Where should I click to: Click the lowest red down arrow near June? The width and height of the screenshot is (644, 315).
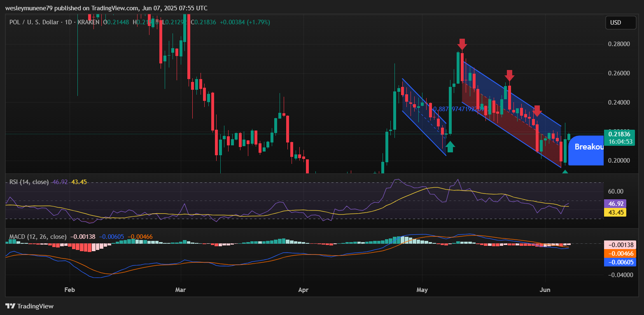(537, 111)
